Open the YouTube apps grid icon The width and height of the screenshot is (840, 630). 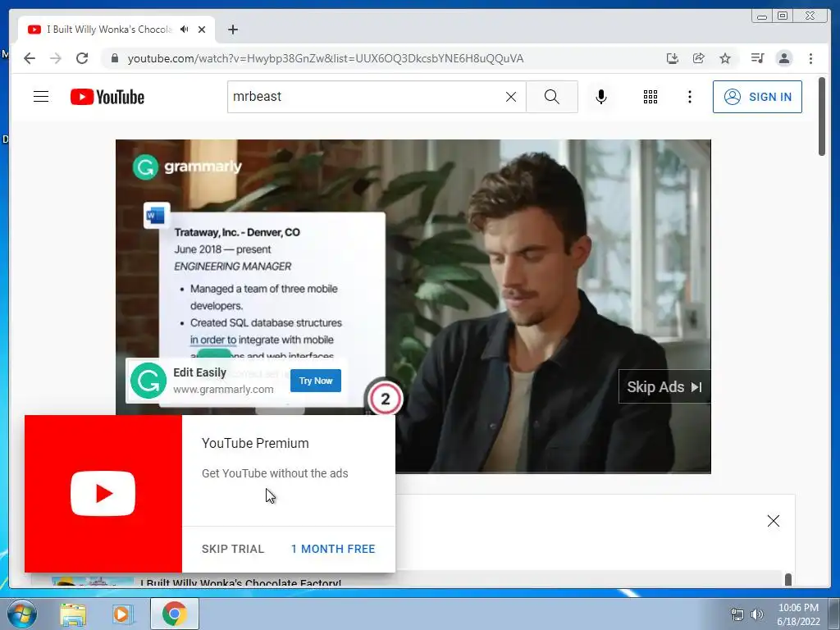[651, 97]
